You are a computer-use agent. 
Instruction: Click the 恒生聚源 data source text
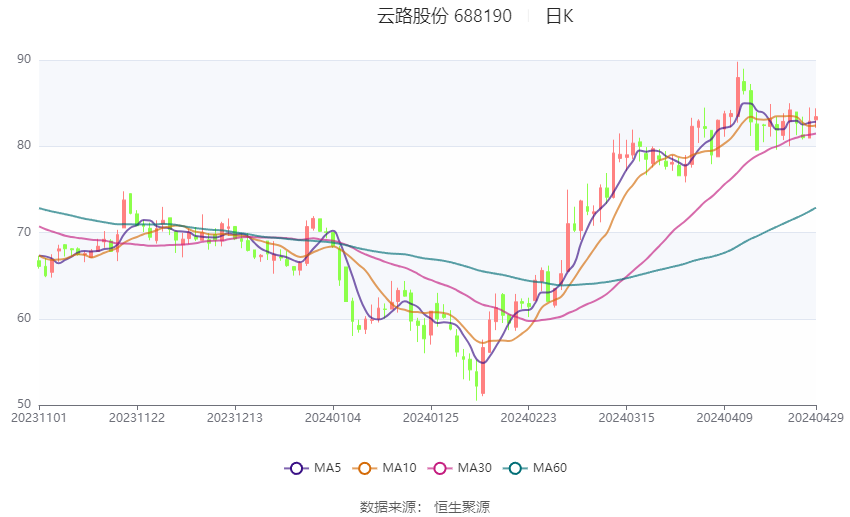point(462,507)
